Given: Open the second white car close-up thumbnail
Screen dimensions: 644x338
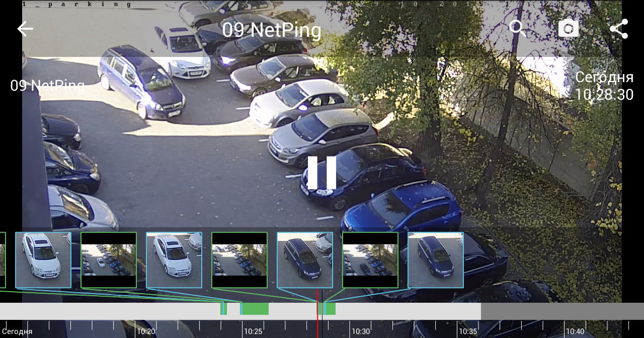Looking at the screenshot, I should pyautogui.click(x=174, y=260).
